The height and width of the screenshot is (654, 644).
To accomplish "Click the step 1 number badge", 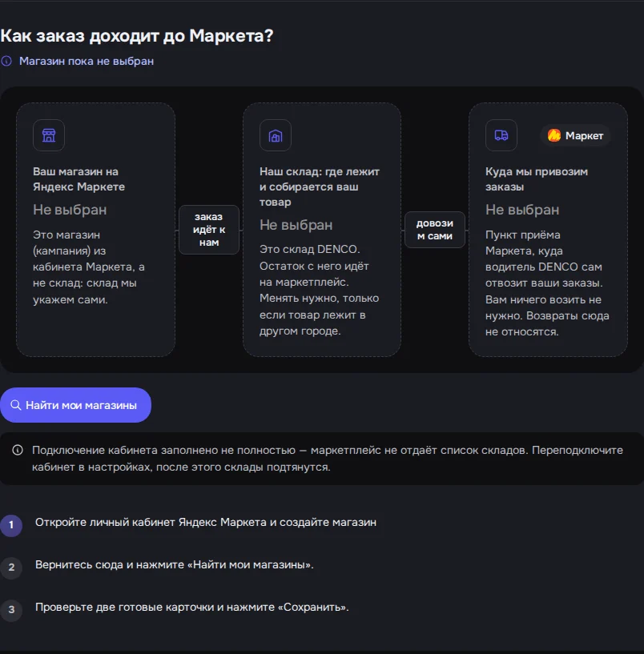I will coord(11,524).
